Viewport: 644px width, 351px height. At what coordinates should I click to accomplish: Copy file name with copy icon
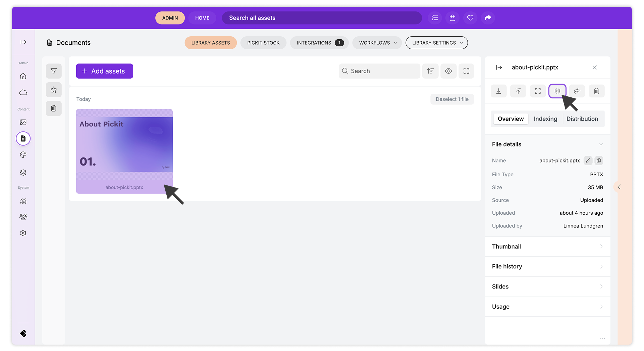[x=599, y=161]
